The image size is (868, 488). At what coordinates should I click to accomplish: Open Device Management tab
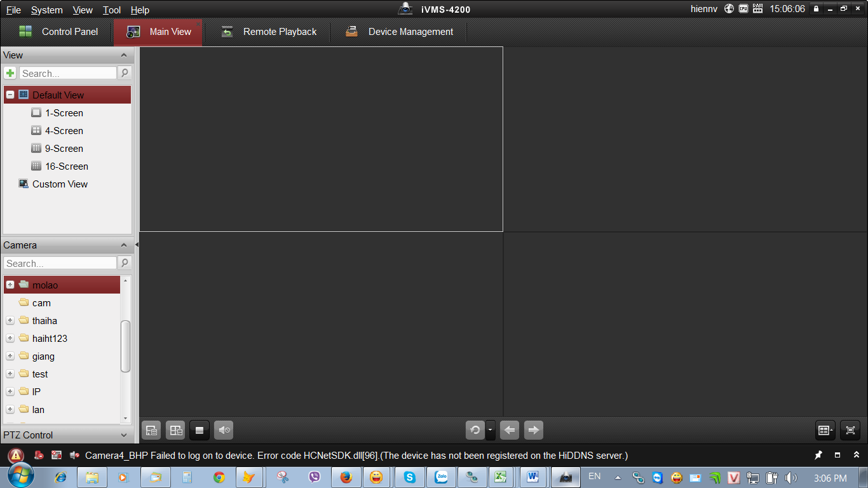click(x=399, y=32)
